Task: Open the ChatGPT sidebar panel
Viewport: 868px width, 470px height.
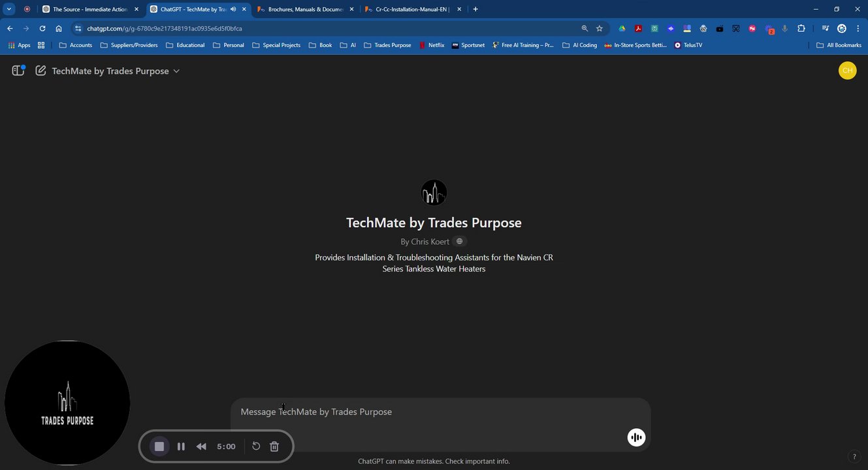Action: click(x=18, y=70)
